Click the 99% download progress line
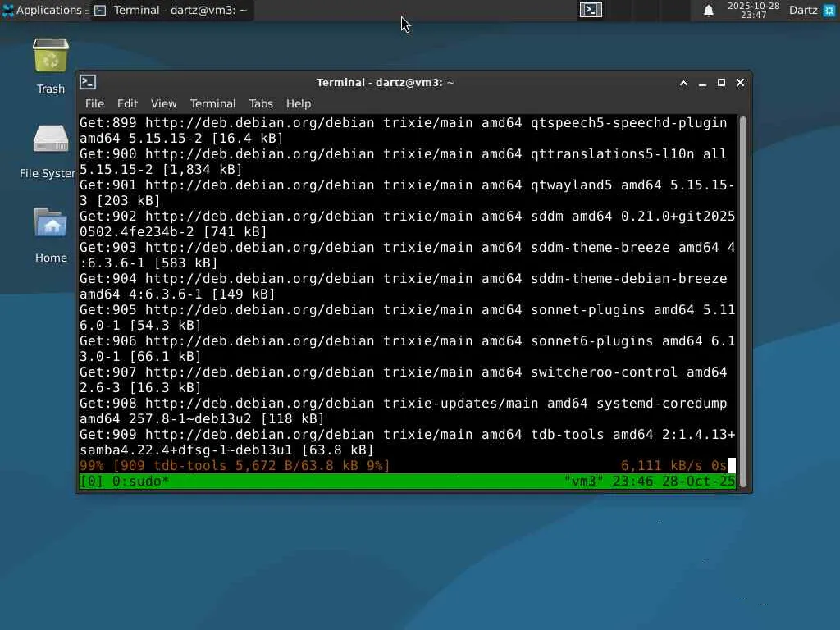The image size is (840, 630). pos(235,466)
